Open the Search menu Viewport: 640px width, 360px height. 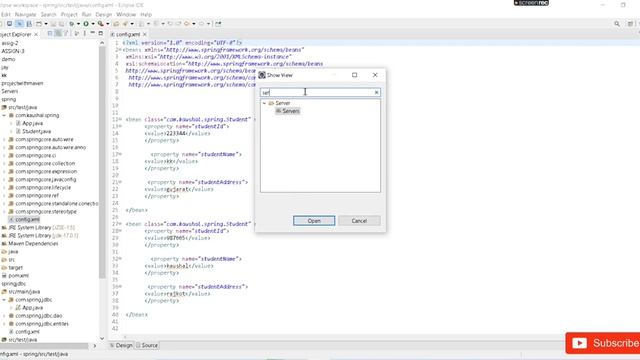tap(48, 14)
